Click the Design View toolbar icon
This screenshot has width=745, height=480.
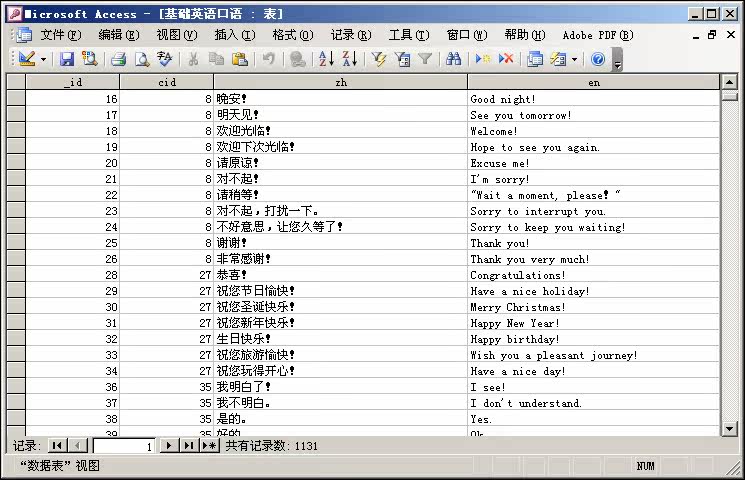(27, 59)
